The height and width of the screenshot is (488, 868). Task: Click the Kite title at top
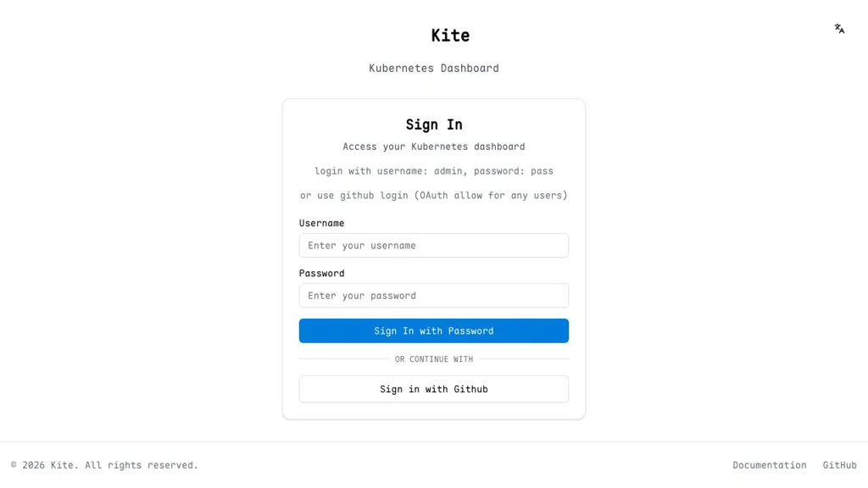point(450,36)
